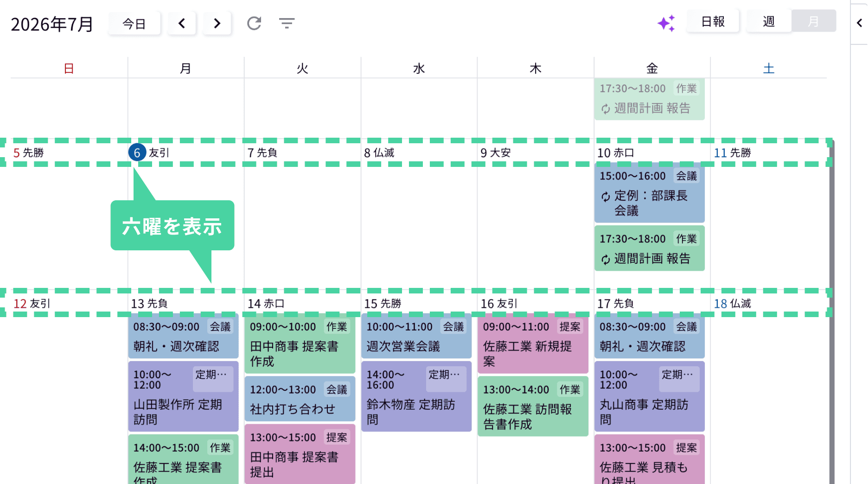Open today's date 6 友引
Screen dimensions: 868x484
tap(148, 153)
